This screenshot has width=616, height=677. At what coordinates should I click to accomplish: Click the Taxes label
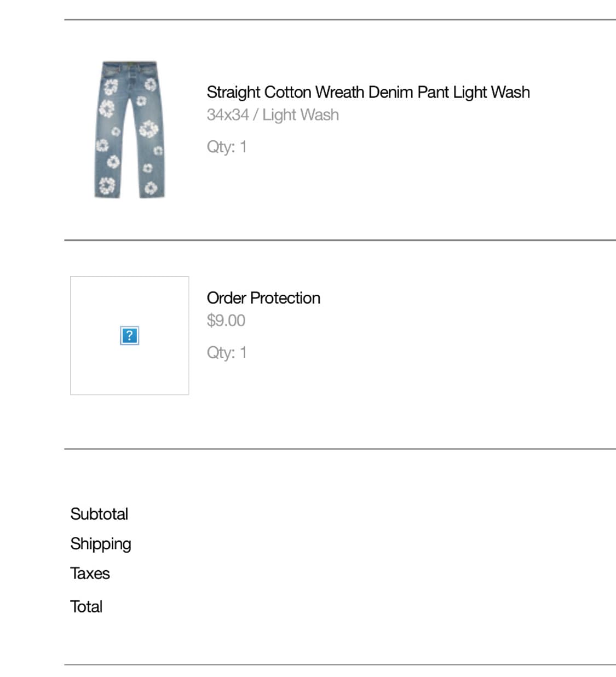(90, 573)
